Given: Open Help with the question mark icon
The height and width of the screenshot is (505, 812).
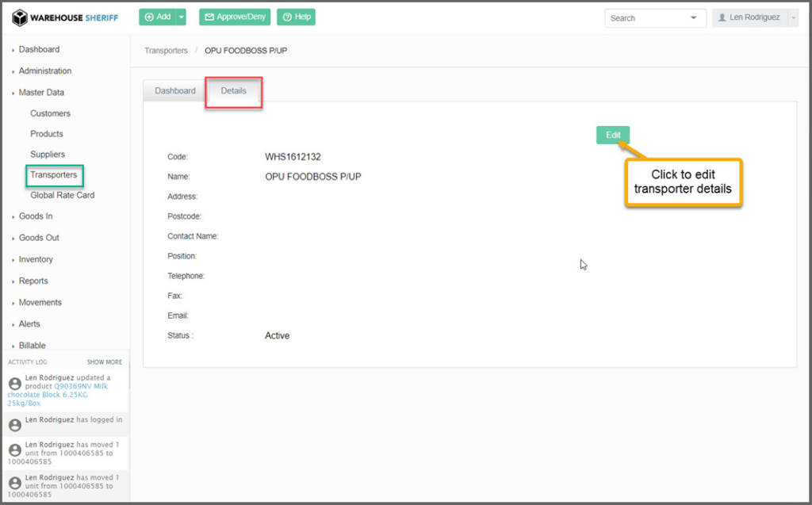Looking at the screenshot, I should click(296, 17).
